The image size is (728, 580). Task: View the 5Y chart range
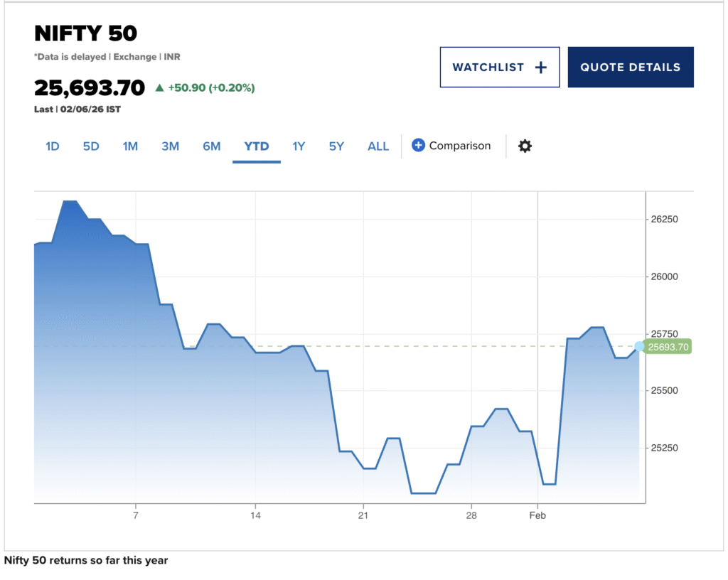(x=336, y=146)
